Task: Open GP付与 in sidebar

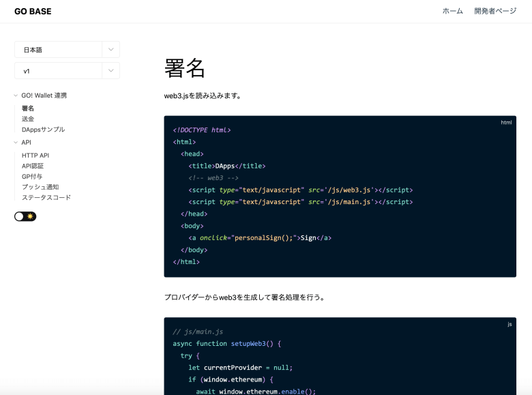Action: click(x=32, y=176)
